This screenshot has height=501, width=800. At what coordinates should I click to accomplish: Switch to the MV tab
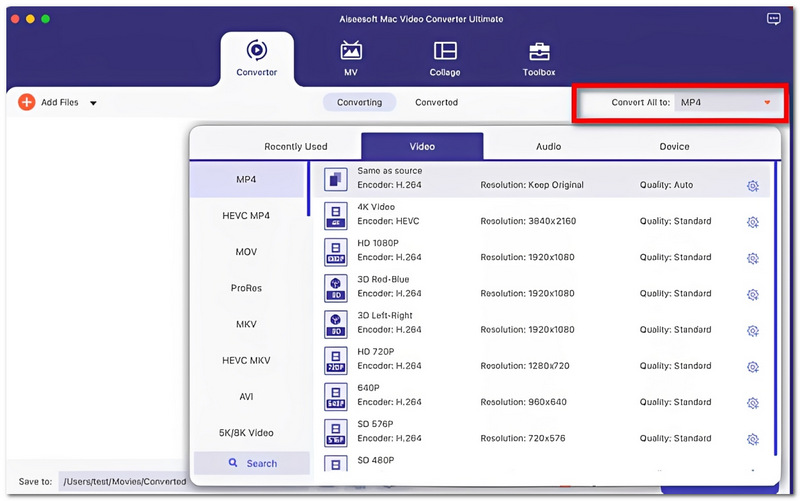[x=351, y=59]
